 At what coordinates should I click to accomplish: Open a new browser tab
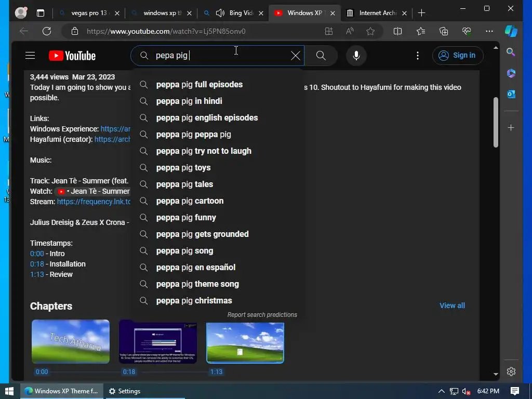(x=421, y=13)
